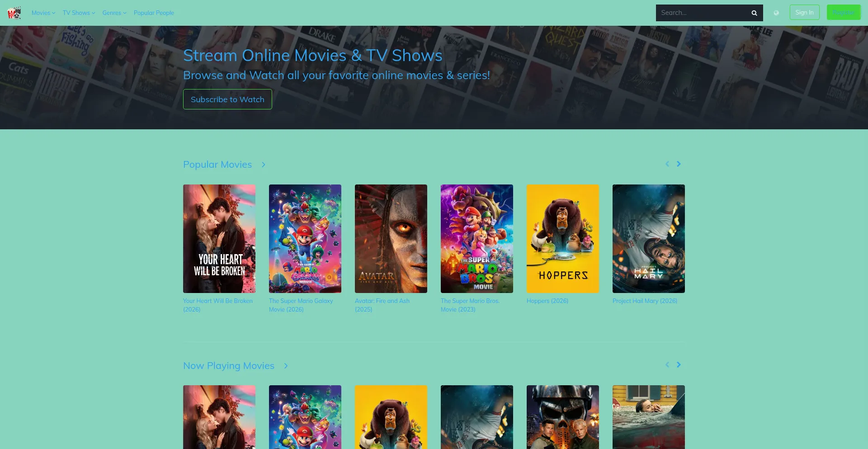Click the "Browse and Watch all your favorite" subtitle
868x449 pixels.
pyautogui.click(x=336, y=75)
